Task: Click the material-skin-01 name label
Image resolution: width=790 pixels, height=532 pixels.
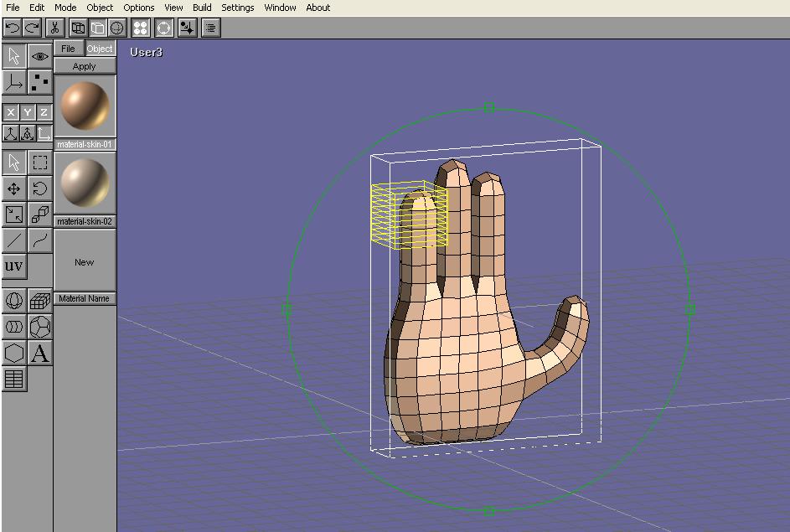Action: click(x=85, y=145)
